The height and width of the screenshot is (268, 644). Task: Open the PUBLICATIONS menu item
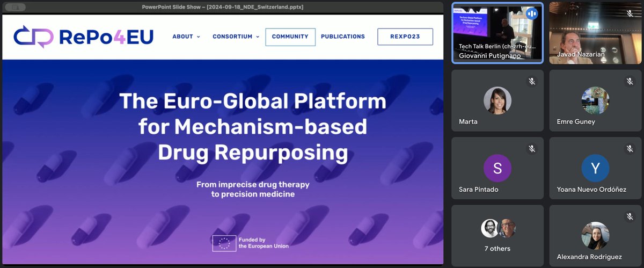pyautogui.click(x=343, y=37)
